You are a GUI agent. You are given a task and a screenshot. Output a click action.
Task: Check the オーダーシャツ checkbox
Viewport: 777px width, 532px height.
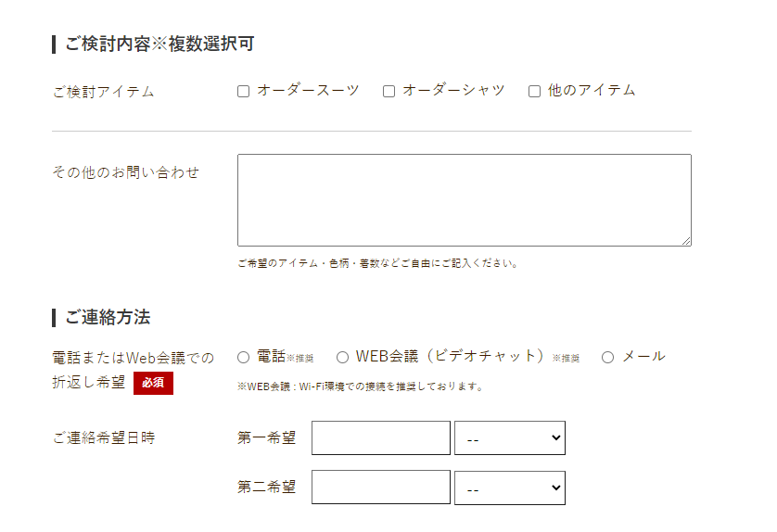(x=389, y=92)
